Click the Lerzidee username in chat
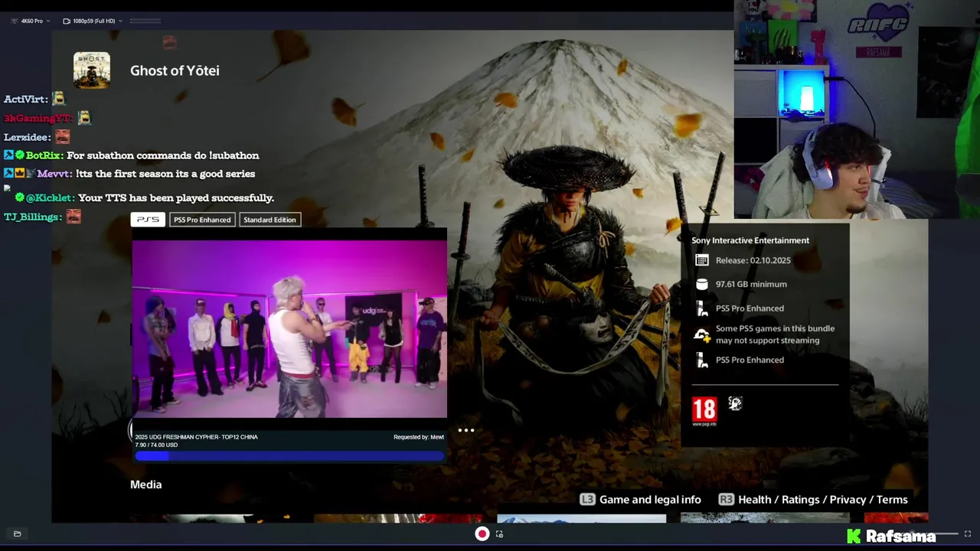The image size is (980, 551). (28, 138)
